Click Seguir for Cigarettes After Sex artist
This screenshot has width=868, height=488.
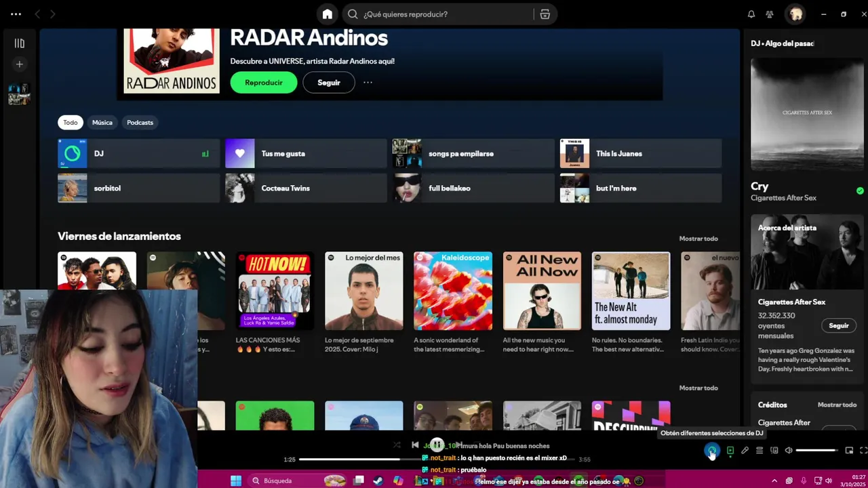(839, 326)
